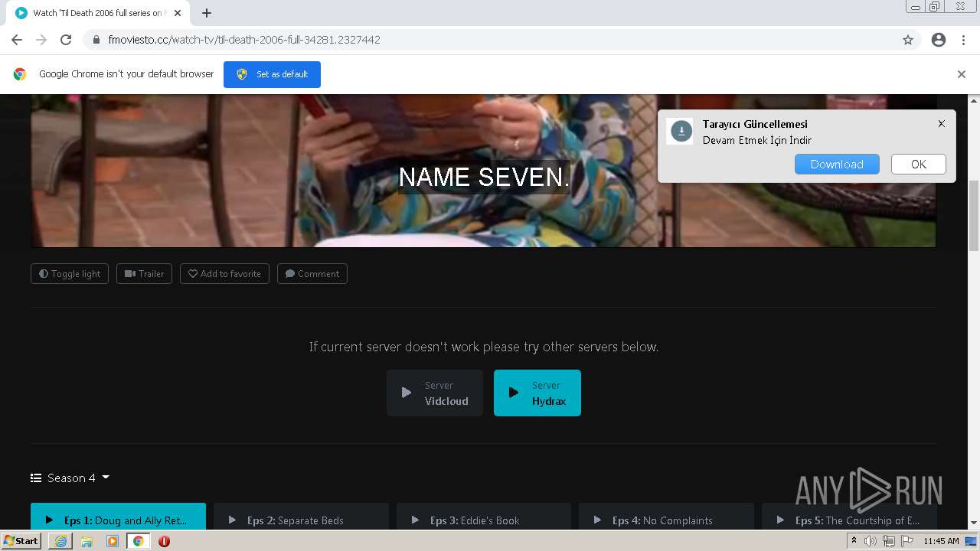Set Chrome as default browser
Screen dimensions: 980x551
272,74
